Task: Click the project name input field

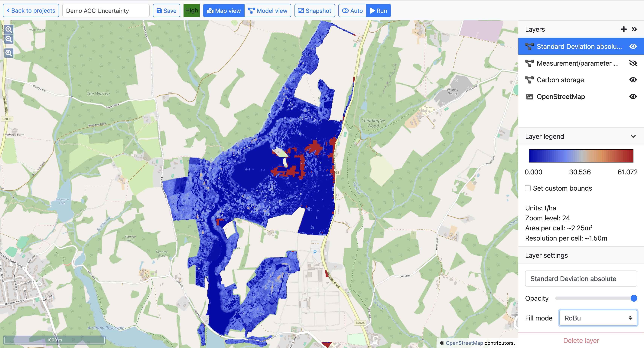Action: [x=106, y=11]
